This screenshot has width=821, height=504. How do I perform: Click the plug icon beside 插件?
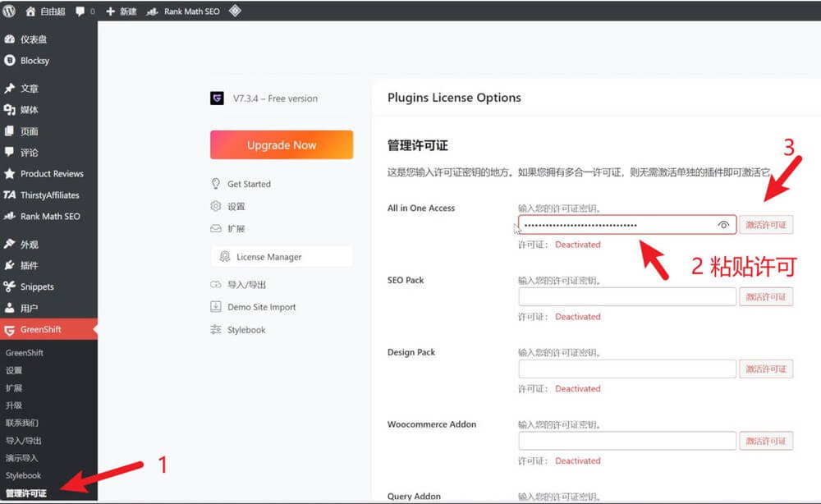[x=9, y=265]
